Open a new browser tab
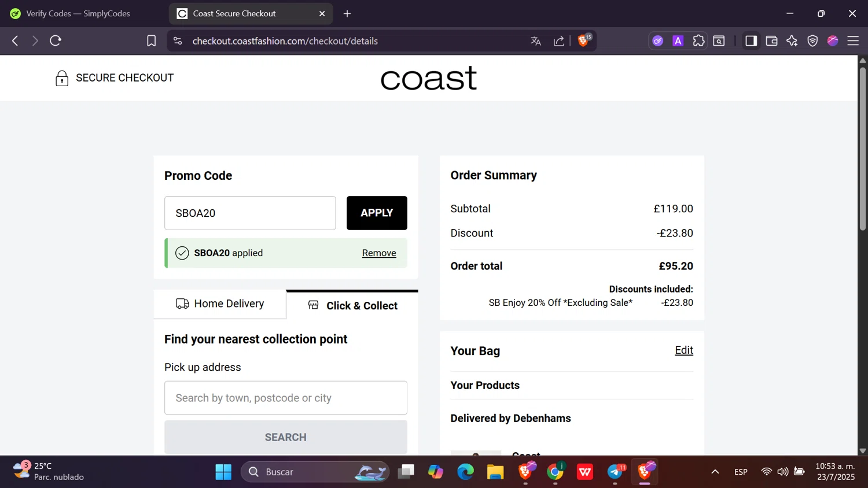The width and height of the screenshot is (868, 488). pyautogui.click(x=347, y=13)
